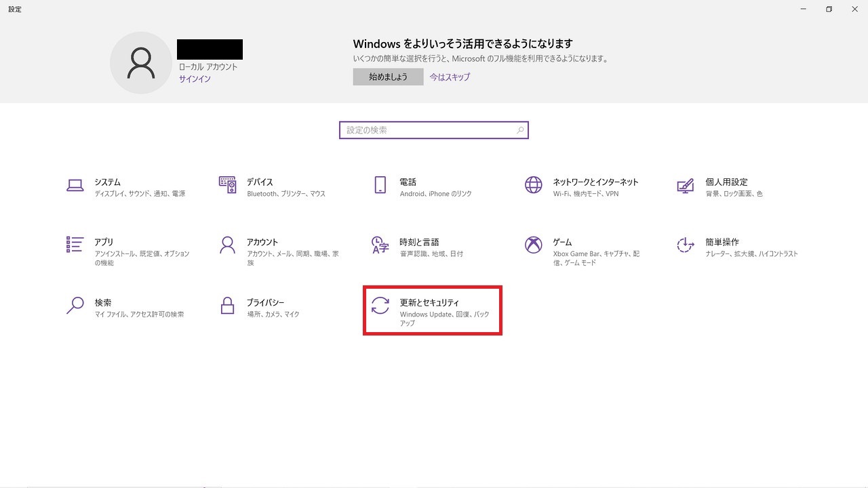Image resolution: width=868 pixels, height=488 pixels.
Task: Click the Windows をよりいっそう活用 heading
Action: (x=463, y=44)
